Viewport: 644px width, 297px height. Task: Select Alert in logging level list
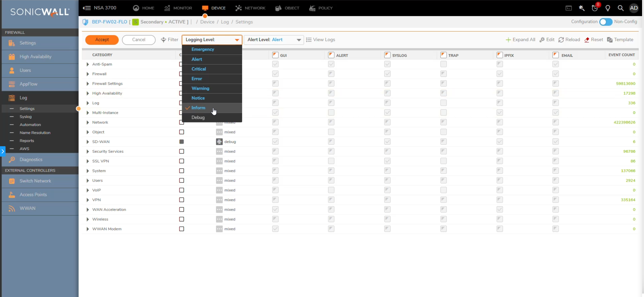click(212, 59)
